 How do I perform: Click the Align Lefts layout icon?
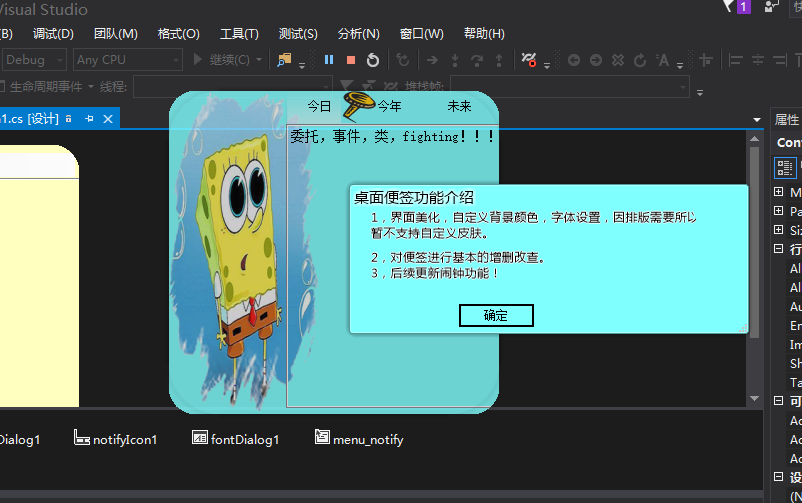click(x=736, y=60)
